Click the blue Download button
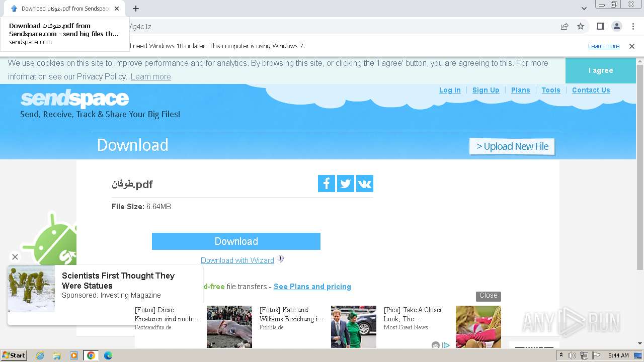The height and width of the screenshot is (362, 644). (236, 241)
